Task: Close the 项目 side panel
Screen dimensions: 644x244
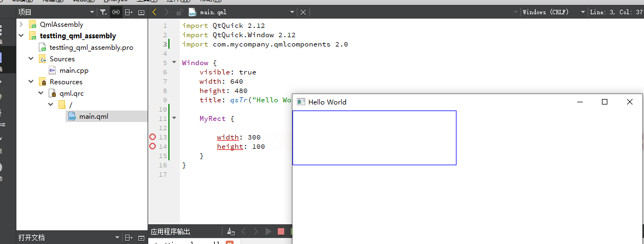Action: coord(141,13)
